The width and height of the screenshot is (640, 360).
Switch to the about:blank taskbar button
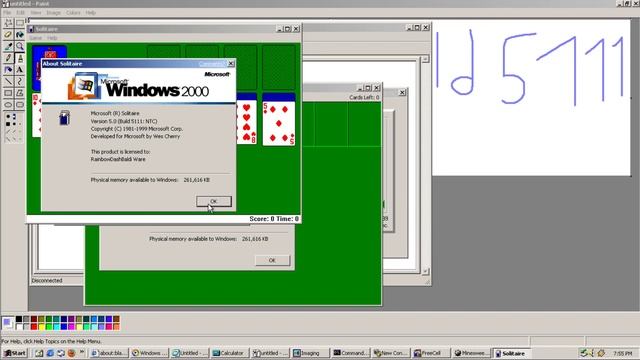click(108, 353)
